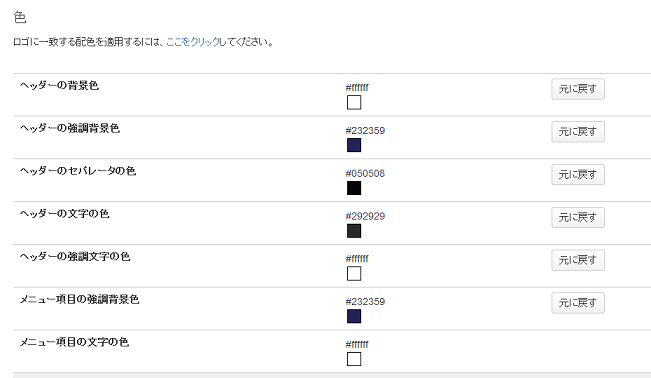Reset ヘッダーのセパレータの色 with 元に戻す
The width and height of the screenshot is (651, 378).
[x=578, y=174]
